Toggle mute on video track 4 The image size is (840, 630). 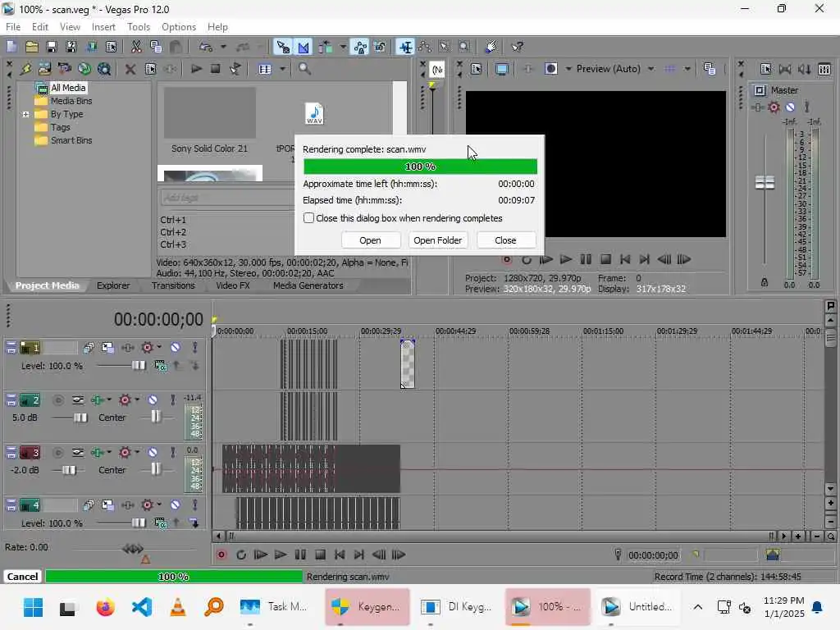(x=176, y=505)
